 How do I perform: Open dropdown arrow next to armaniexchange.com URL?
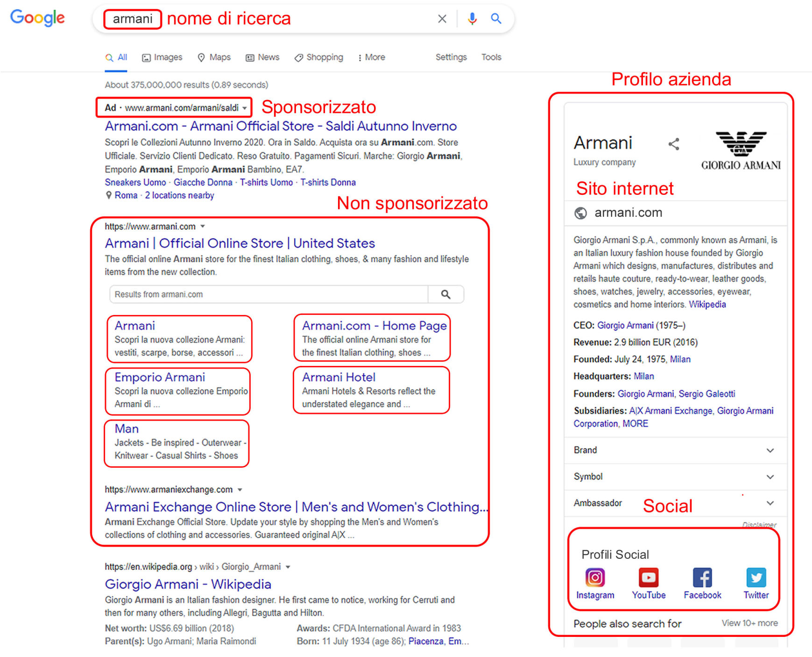point(240,490)
